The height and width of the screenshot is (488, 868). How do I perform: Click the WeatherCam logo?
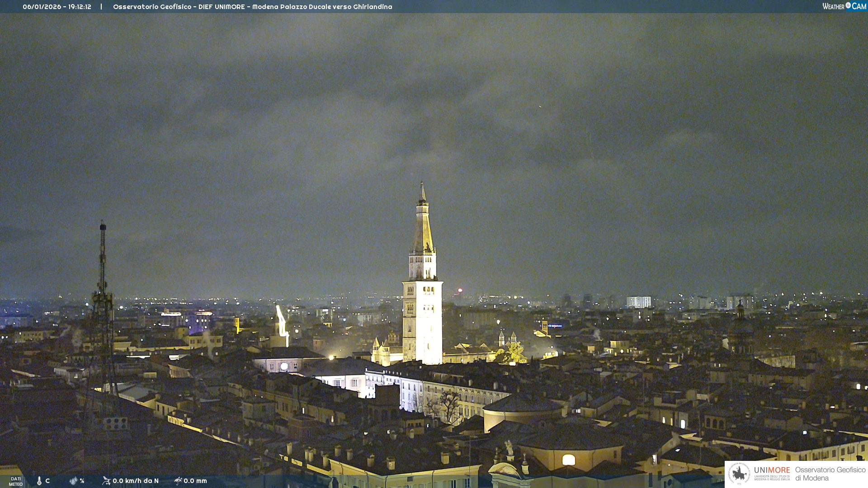click(844, 6)
